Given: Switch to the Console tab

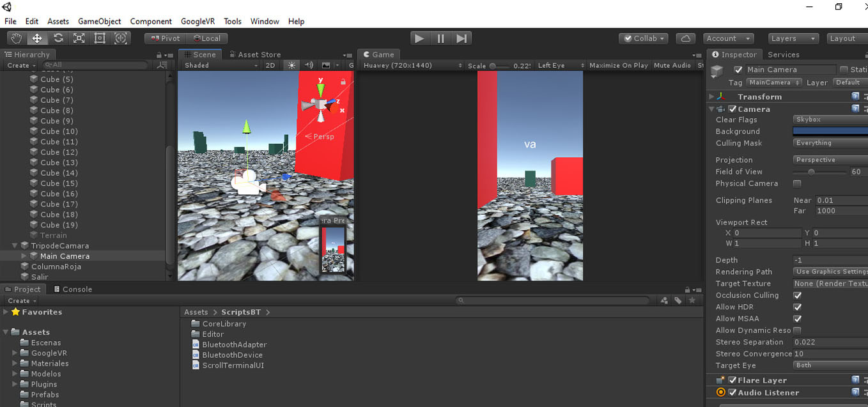Looking at the screenshot, I should point(73,289).
